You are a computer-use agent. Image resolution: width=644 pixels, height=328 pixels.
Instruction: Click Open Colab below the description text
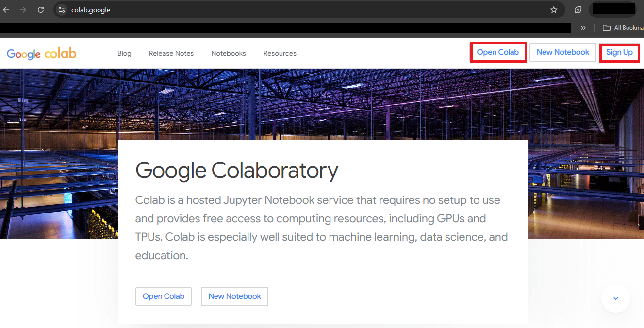(164, 296)
